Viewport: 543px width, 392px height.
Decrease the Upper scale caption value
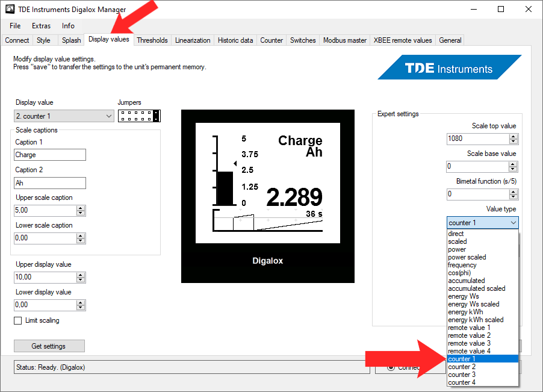(x=81, y=213)
